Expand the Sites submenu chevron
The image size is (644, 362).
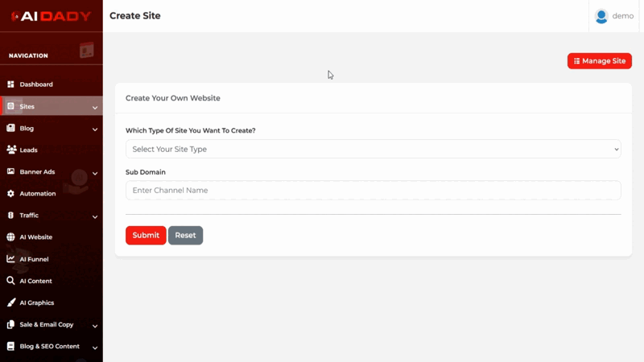(x=95, y=107)
